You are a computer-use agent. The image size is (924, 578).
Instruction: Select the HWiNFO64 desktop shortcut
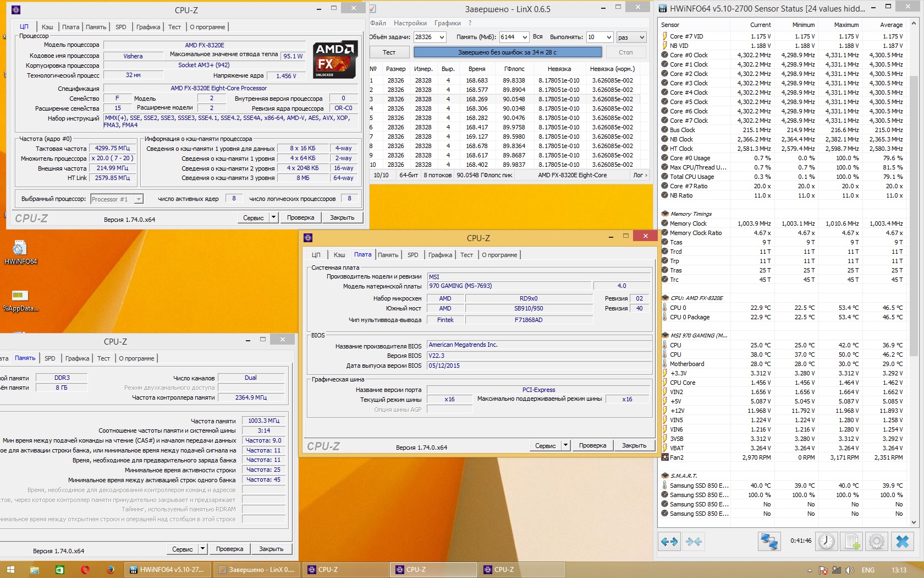point(20,253)
